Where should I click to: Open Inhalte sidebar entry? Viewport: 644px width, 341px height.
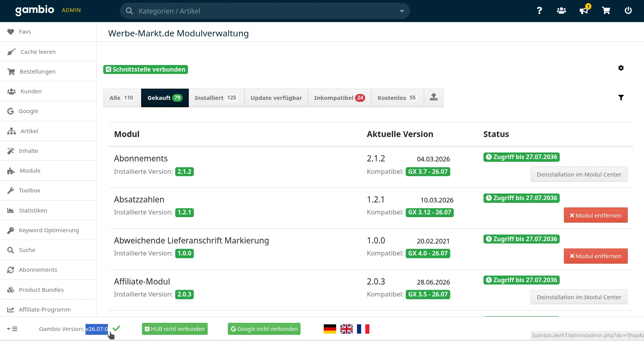(x=48, y=151)
